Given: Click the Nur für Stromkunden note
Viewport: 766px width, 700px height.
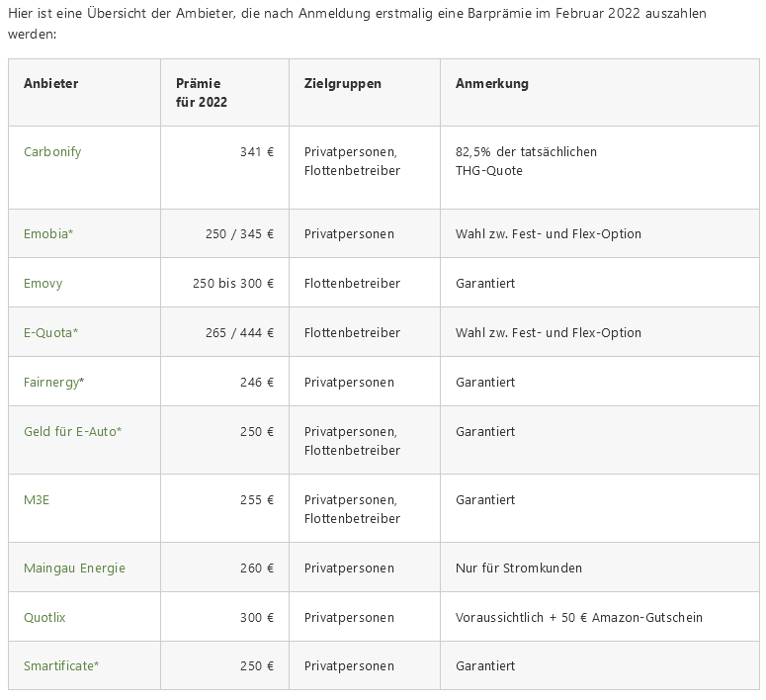Looking at the screenshot, I should (x=518, y=569).
